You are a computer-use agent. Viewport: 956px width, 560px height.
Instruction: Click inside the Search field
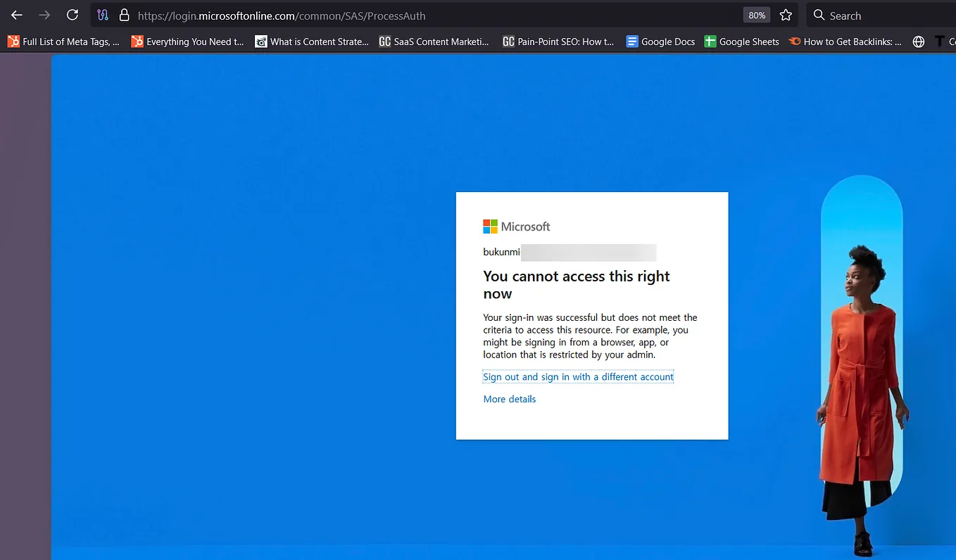(859, 15)
